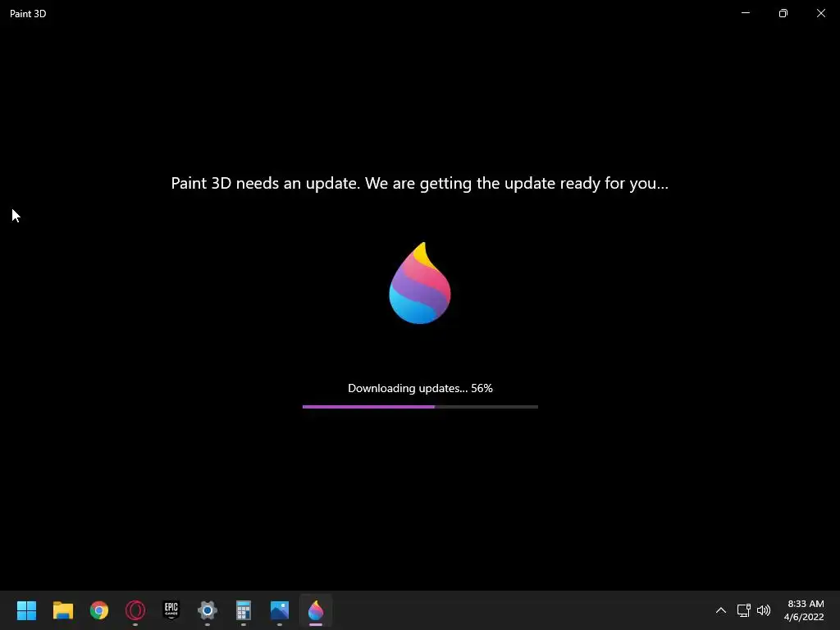Switch to the Opera GX browser
This screenshot has width=840, height=630.
pos(135,610)
